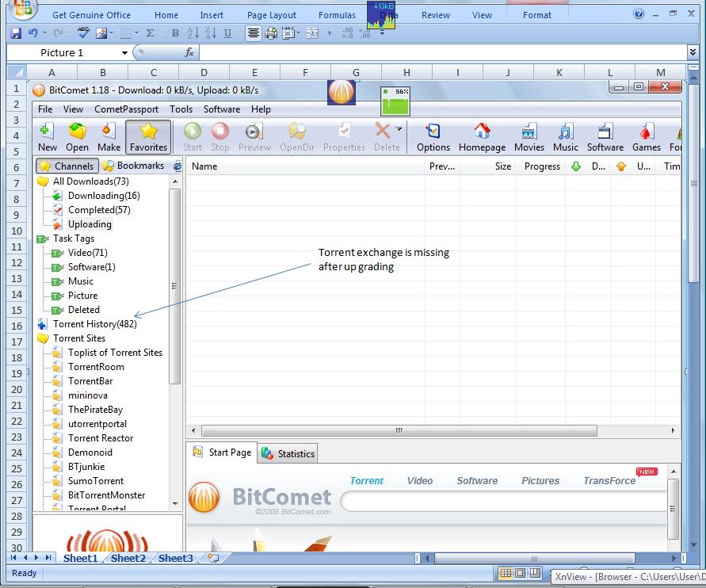Image resolution: width=706 pixels, height=588 pixels.
Task: Open the BitComet CometPassport menu
Action: click(x=126, y=109)
